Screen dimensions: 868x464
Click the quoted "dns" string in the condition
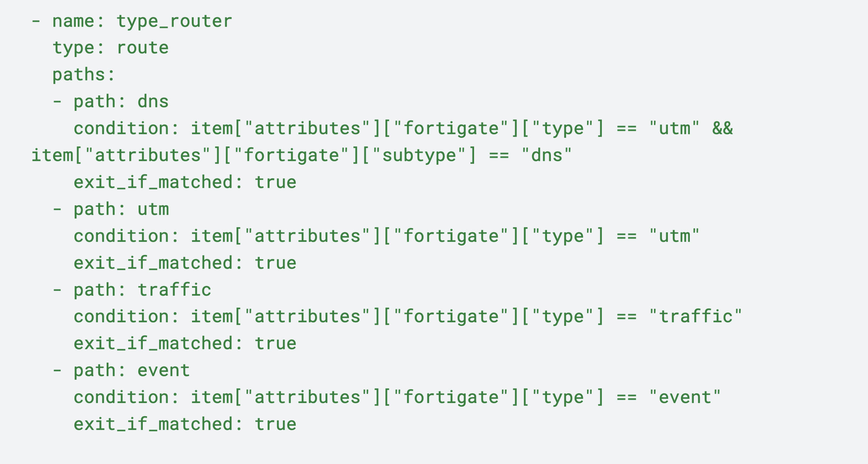[x=547, y=155]
